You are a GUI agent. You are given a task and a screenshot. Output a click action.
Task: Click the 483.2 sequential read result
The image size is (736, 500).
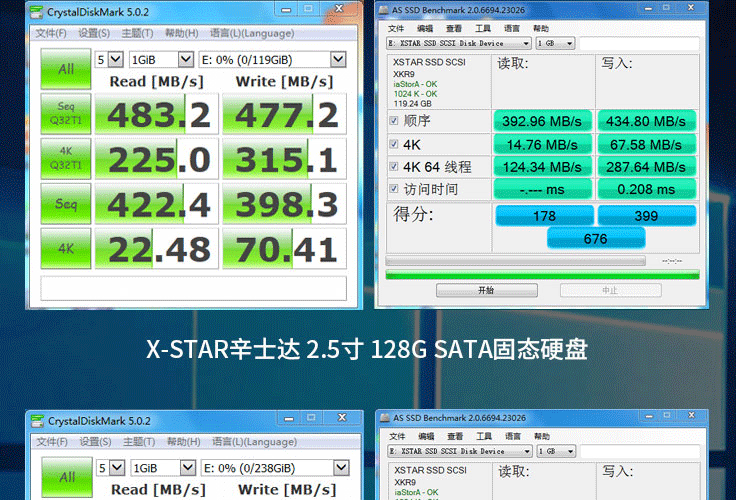pos(157,114)
